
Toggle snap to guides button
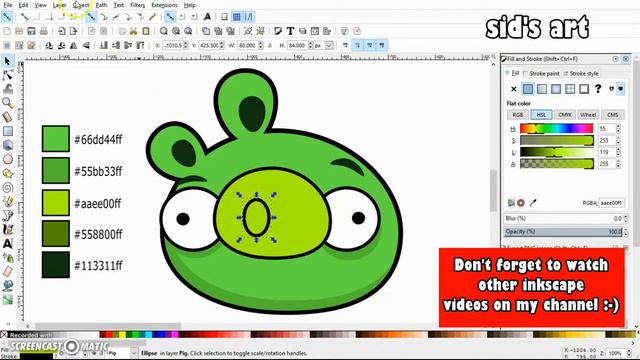(249, 17)
